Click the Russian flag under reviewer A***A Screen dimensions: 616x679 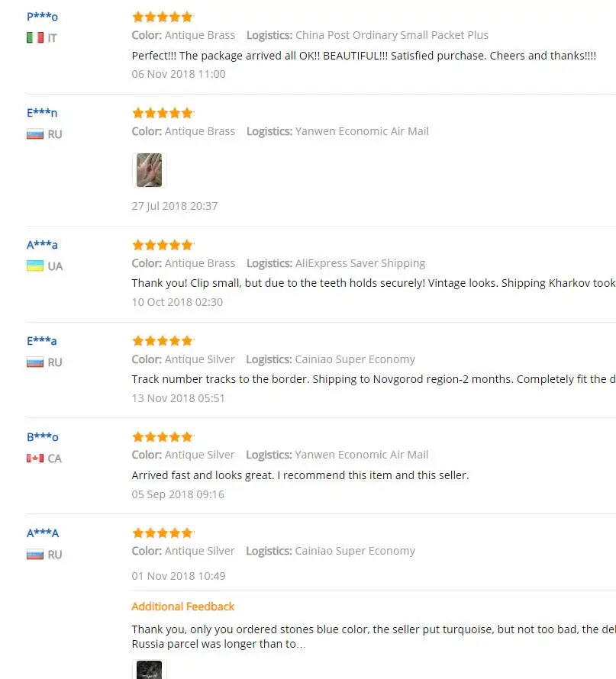[x=35, y=554]
